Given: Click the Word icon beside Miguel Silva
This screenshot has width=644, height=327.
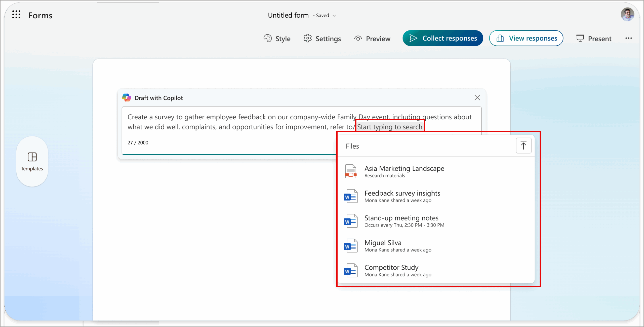Looking at the screenshot, I should click(350, 245).
